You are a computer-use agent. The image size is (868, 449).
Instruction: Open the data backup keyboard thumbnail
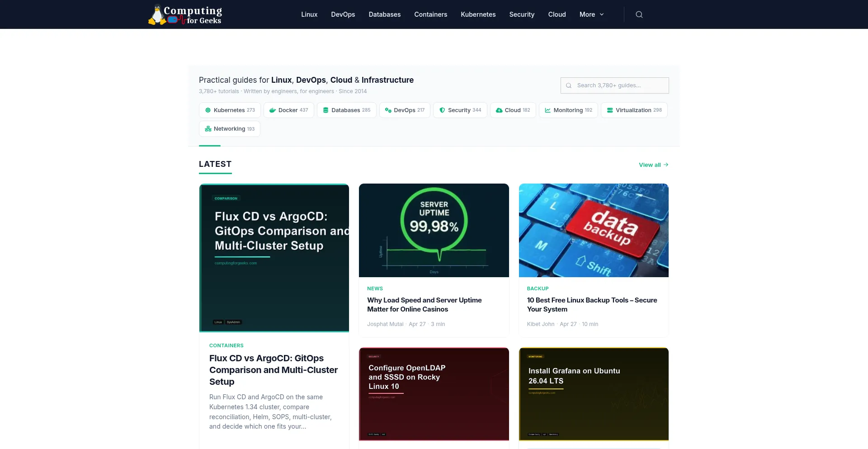tap(594, 230)
